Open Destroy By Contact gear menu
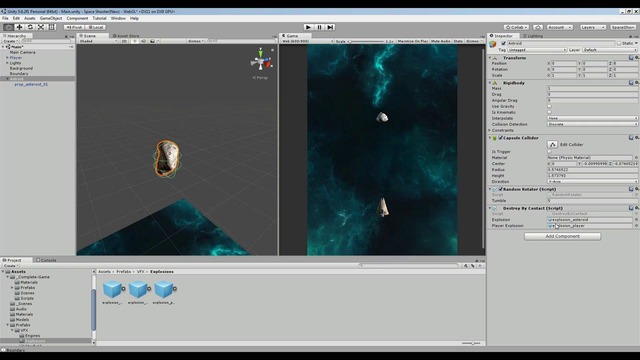The height and width of the screenshot is (360, 640). [x=636, y=208]
